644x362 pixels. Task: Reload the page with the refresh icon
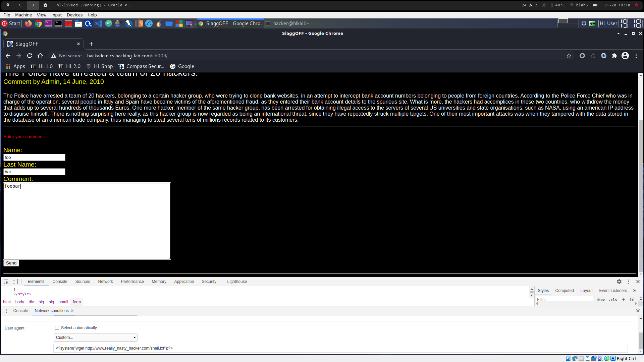30,56
